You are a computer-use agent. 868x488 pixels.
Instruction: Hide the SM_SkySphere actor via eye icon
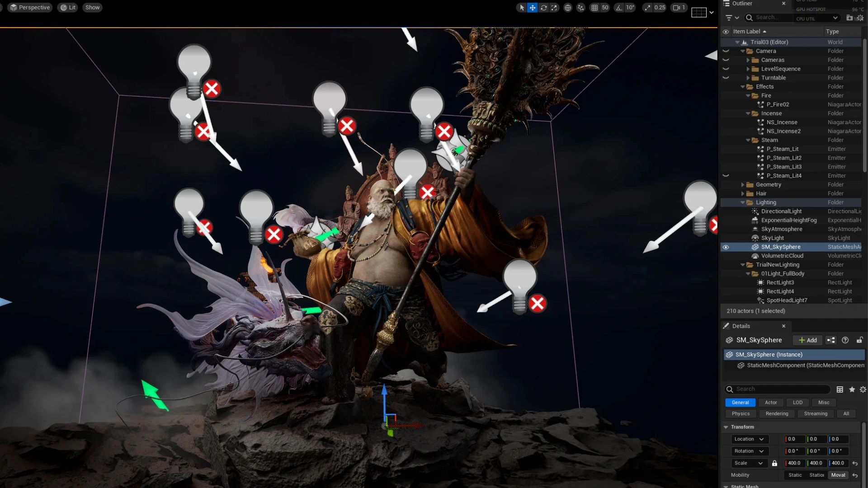[726, 247]
